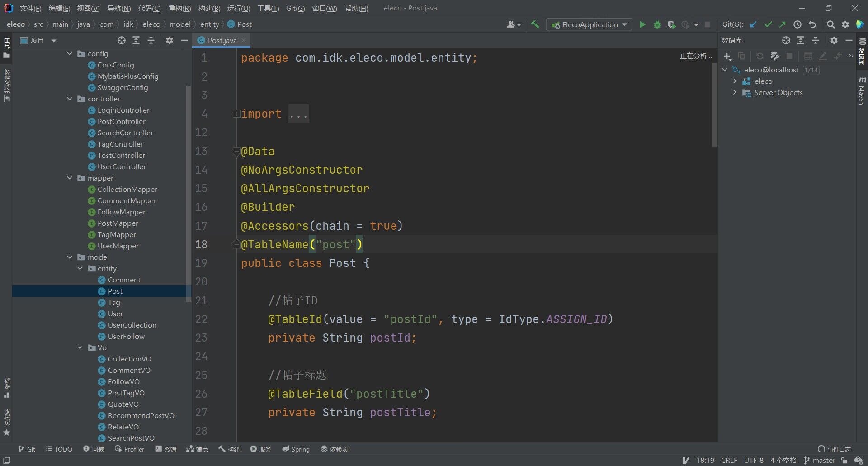Open user account icon dropdown
This screenshot has height=466, width=868.
tap(513, 24)
